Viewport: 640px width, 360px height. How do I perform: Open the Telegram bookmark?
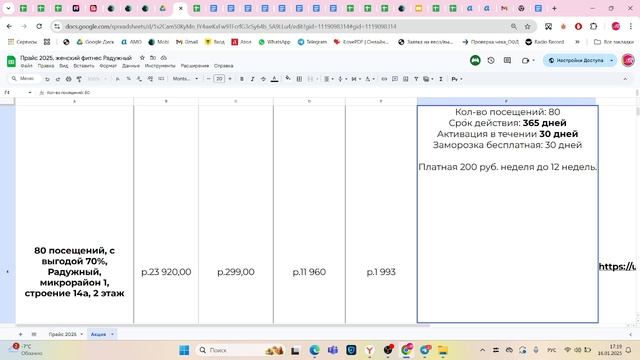312,42
